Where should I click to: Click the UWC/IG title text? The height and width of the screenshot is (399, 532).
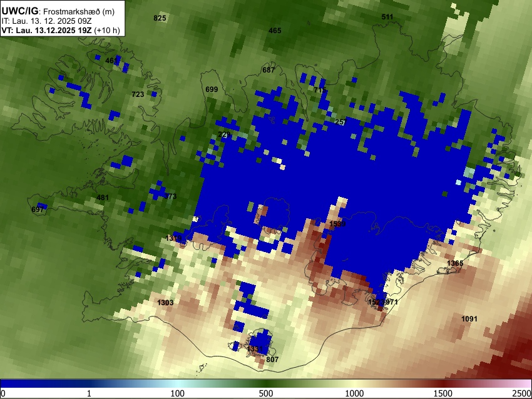tap(19, 11)
